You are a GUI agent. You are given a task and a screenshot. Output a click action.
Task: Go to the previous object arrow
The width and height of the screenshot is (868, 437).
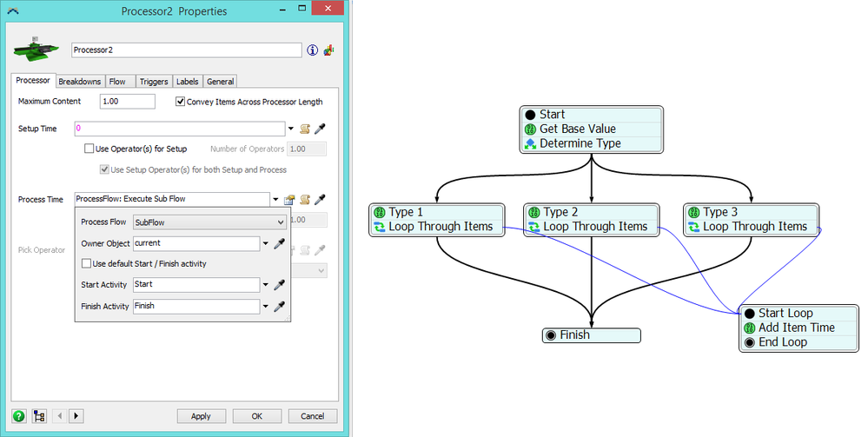(x=60, y=416)
